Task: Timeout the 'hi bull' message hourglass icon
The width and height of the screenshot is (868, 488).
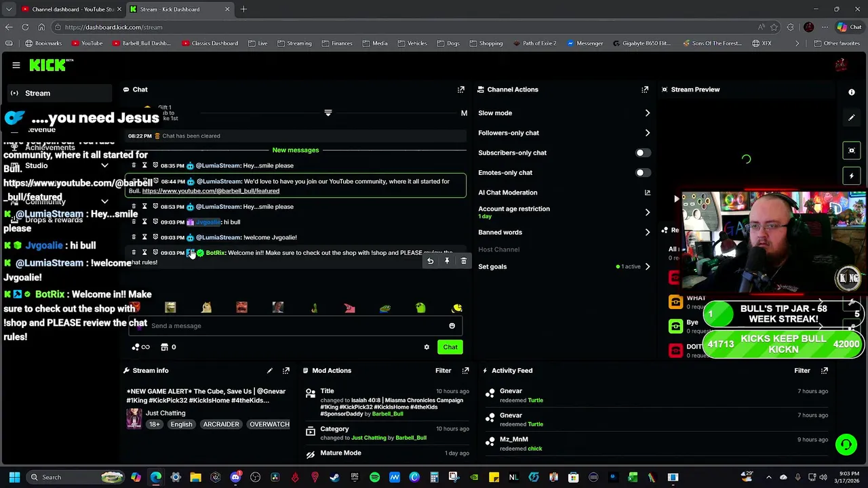Action: 144,222
